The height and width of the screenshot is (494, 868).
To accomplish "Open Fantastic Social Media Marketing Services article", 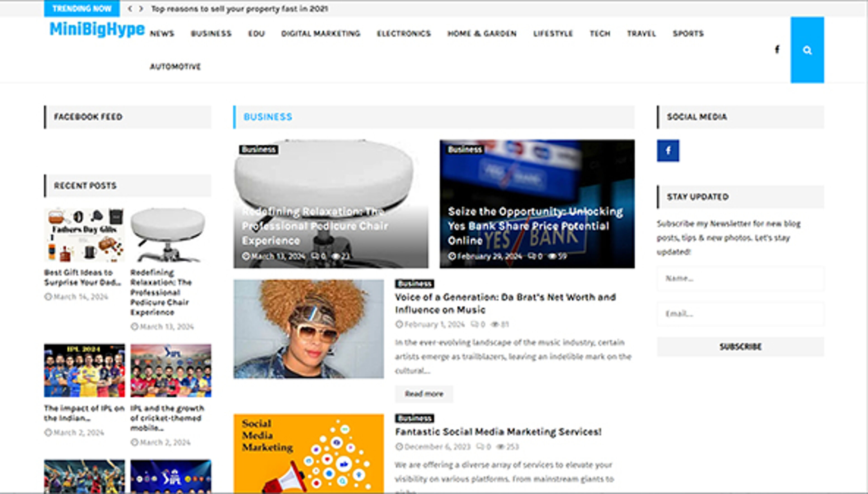I will 498,432.
